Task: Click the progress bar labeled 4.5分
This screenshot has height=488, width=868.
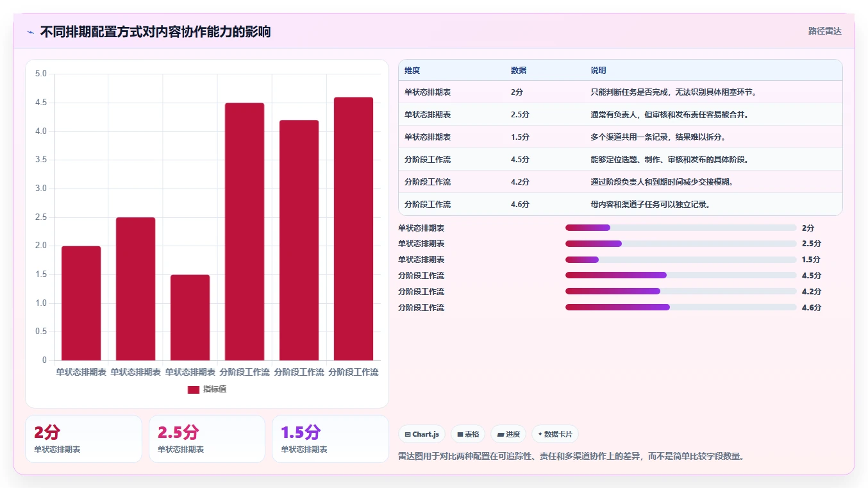Action: pos(681,275)
